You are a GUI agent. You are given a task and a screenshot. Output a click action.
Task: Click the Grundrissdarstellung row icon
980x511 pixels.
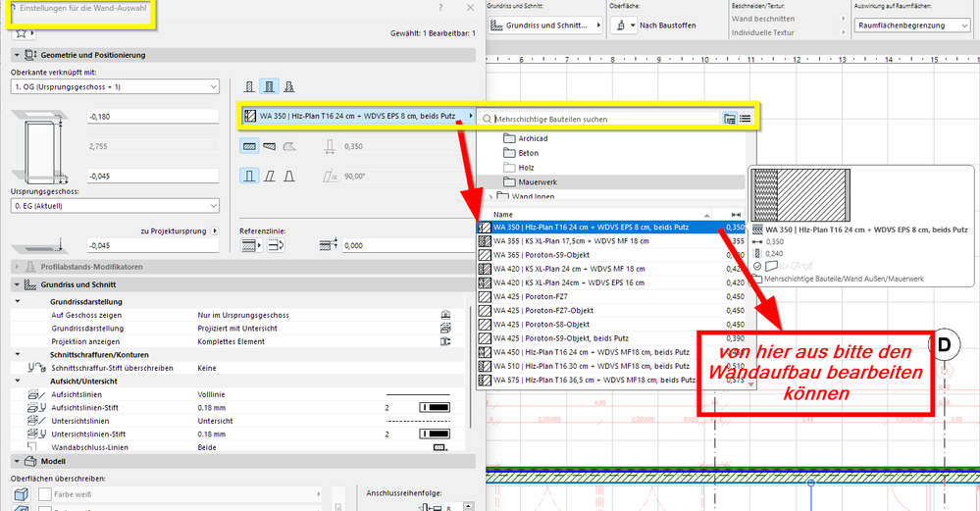[x=445, y=328]
